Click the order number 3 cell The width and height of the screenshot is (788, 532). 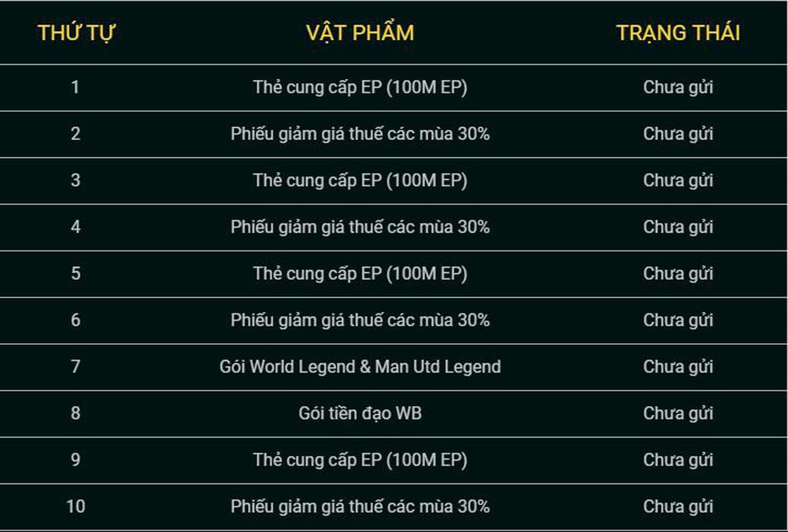click(76, 181)
